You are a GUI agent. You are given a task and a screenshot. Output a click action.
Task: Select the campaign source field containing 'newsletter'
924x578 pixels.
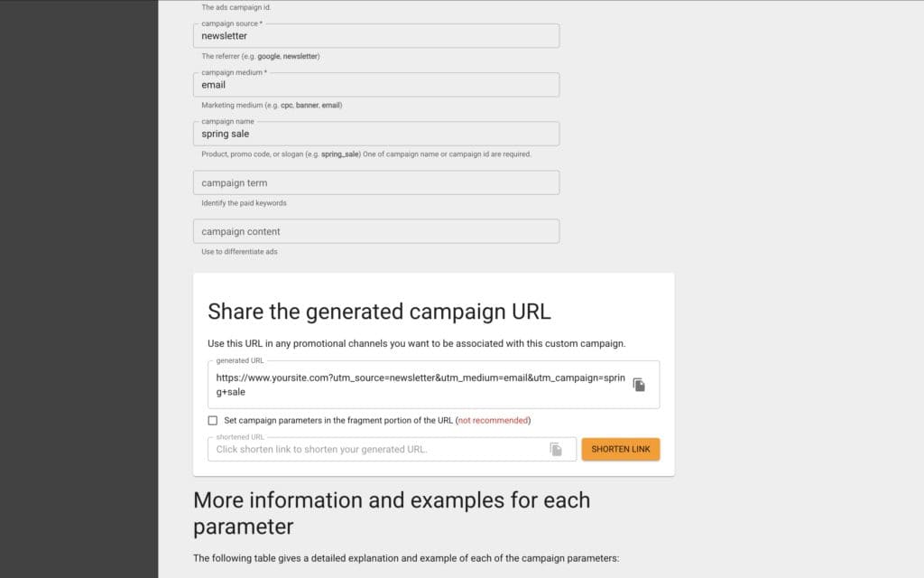pos(376,35)
